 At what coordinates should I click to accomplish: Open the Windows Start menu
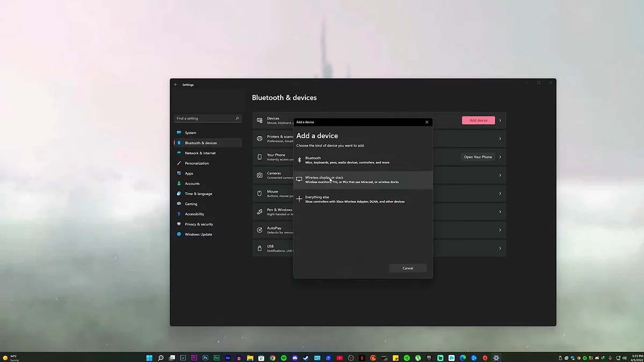149,358
